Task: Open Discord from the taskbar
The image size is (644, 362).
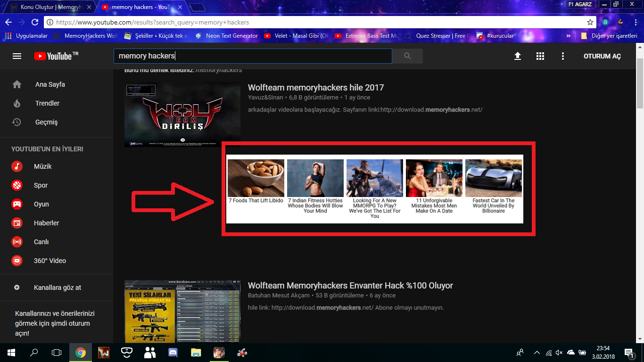Action: [173, 353]
